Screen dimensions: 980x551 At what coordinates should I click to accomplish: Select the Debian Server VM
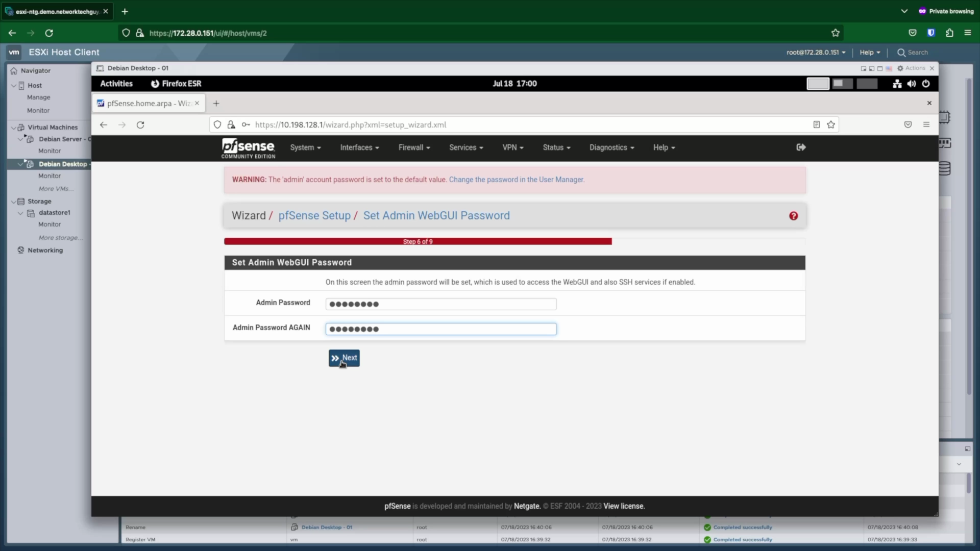[x=64, y=139]
